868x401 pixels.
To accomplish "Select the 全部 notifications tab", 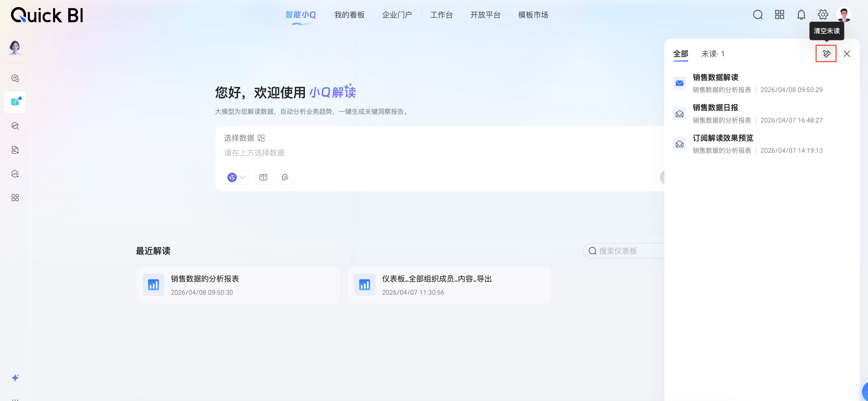I will (x=681, y=54).
